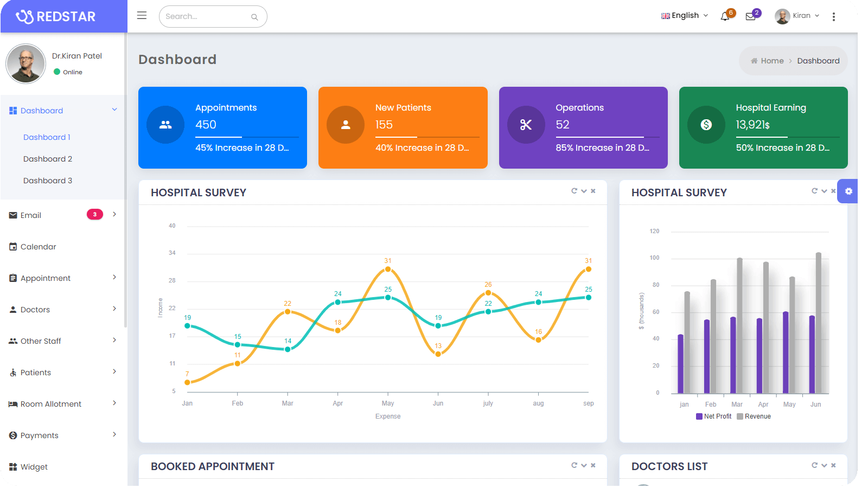The width and height of the screenshot is (868, 488).
Task: Open the Calendar sidebar item
Action: (39, 247)
